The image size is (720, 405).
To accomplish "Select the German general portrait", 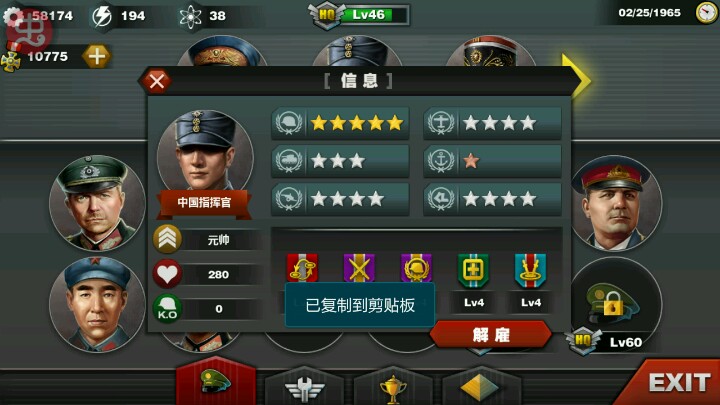I will tap(97, 202).
